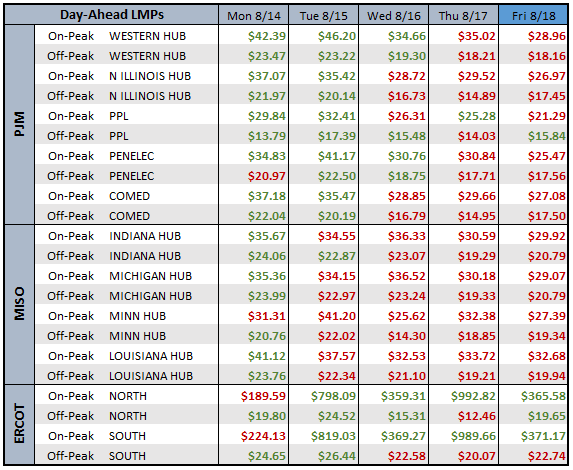The image size is (573, 470).
Task: Select the ERCOT region label cell
Action: [x=20, y=424]
